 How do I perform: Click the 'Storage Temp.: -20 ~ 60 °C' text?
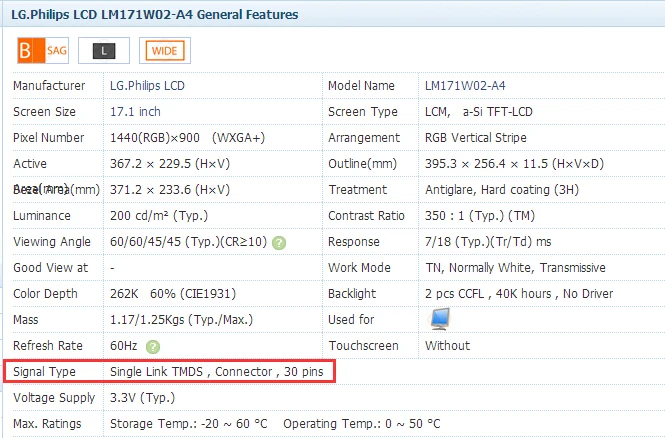tap(189, 424)
